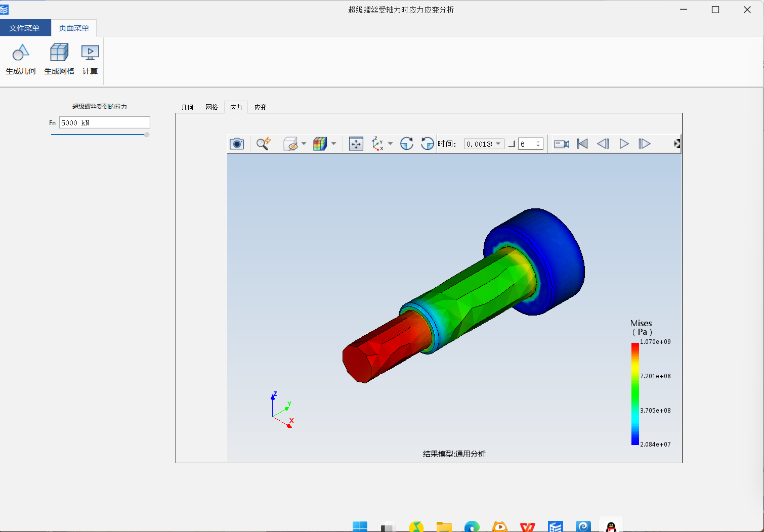The image size is (764, 532).
Task: Open the 时间 time value combo box
Action: 484,144
